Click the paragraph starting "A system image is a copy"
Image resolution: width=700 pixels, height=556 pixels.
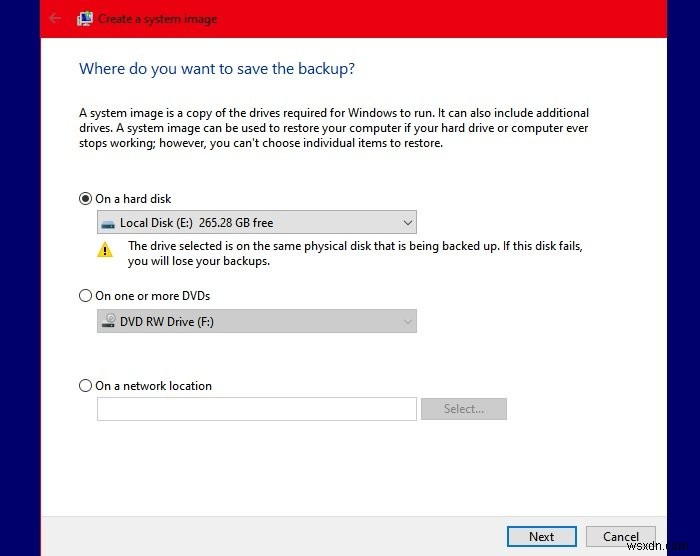(334, 128)
